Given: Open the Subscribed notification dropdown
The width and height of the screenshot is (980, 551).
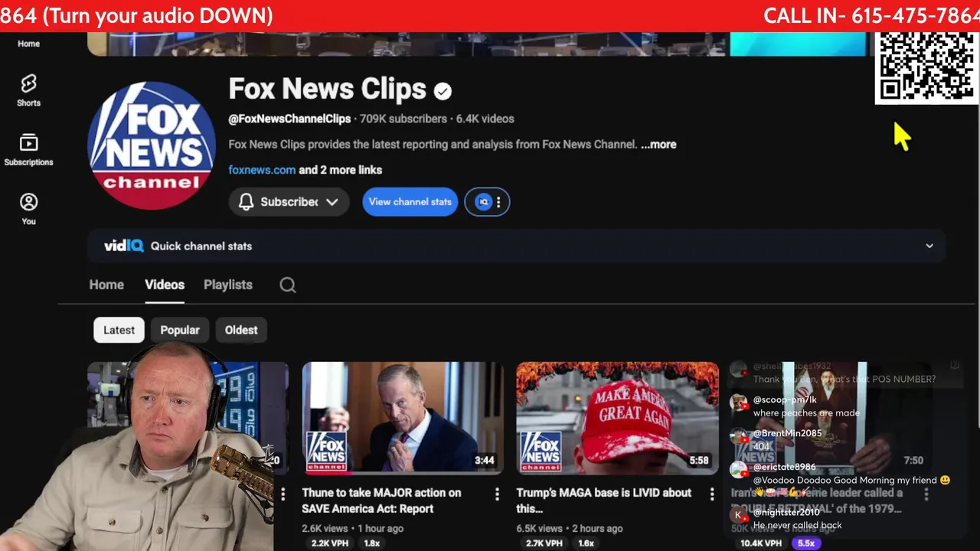Looking at the screenshot, I should click(x=289, y=202).
